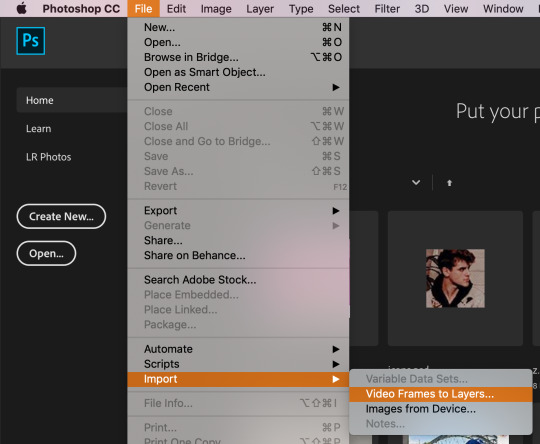
Task: Open the Image menu
Action: pyautogui.click(x=216, y=9)
